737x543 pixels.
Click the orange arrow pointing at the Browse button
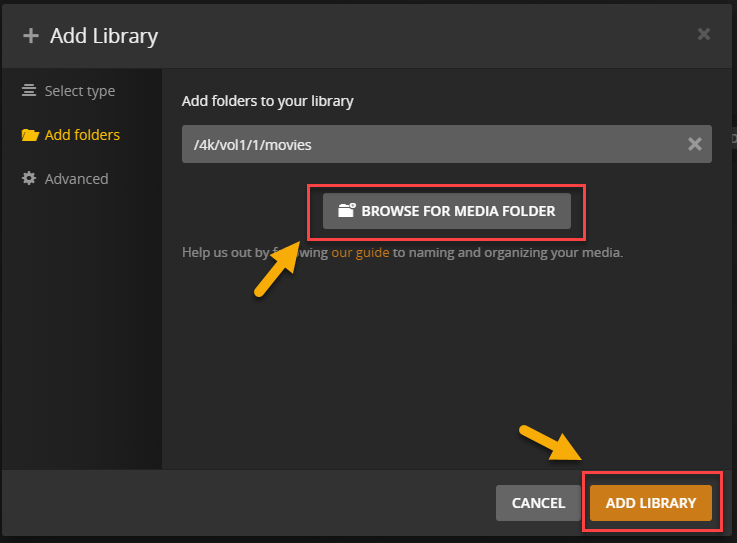tap(278, 268)
